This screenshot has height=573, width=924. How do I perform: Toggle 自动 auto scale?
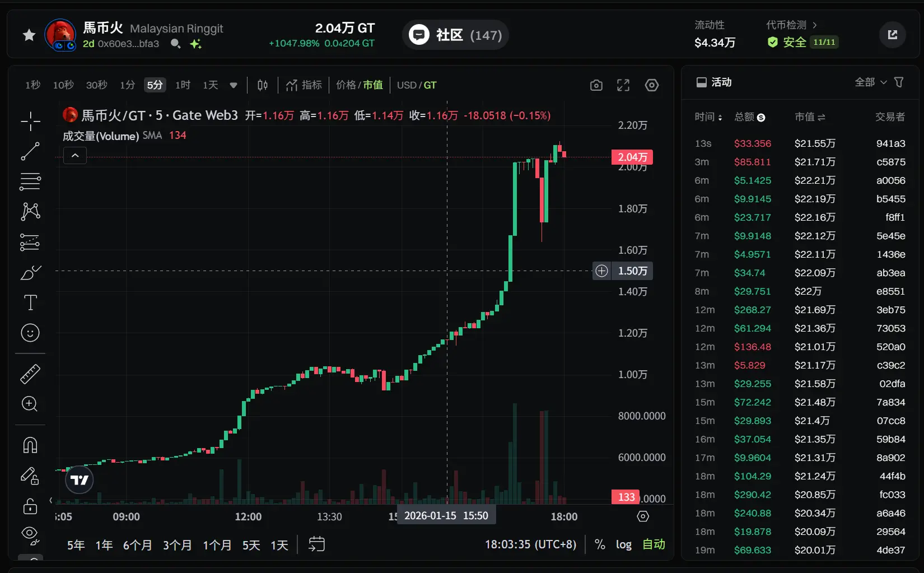click(654, 544)
